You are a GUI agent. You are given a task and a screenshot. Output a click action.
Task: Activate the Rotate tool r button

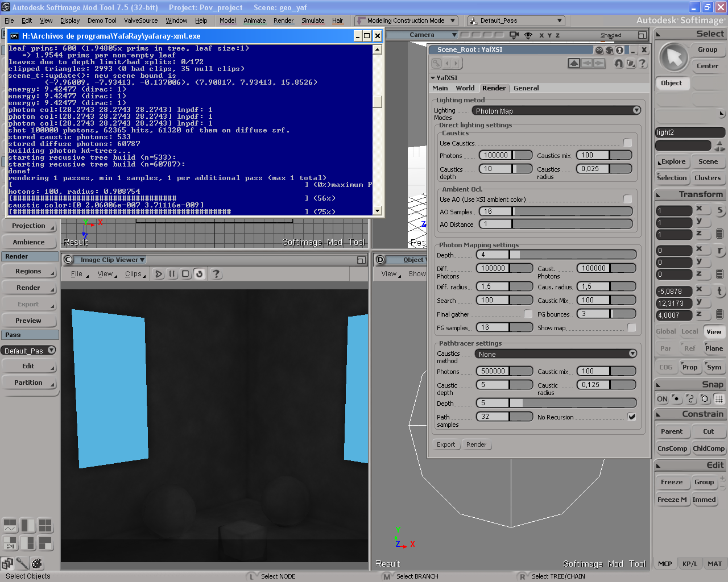719,251
